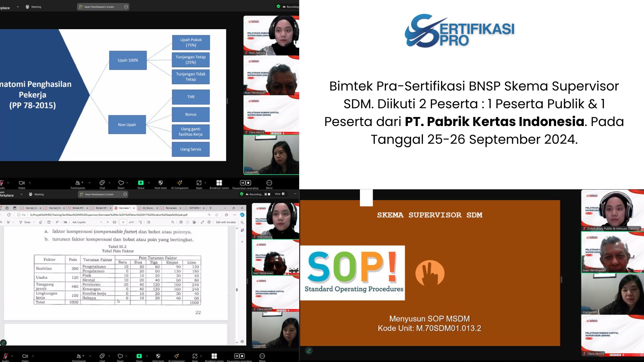The width and height of the screenshot is (644, 362).
Task: Open options on Iwan Hendrawan's screen pill, Upah window
Action: (x=126, y=7)
